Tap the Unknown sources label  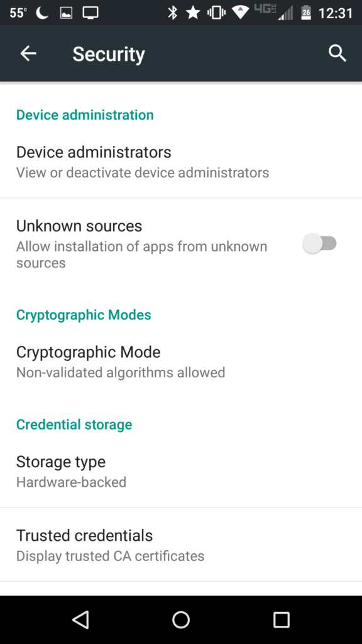79,226
